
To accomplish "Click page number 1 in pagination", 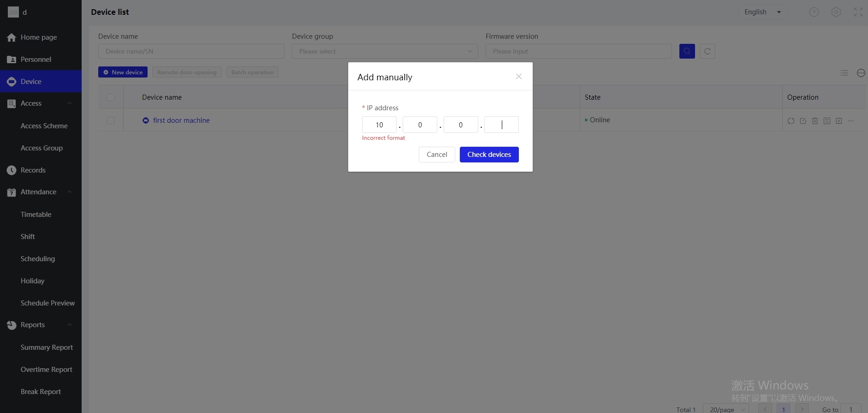I will coord(784,409).
